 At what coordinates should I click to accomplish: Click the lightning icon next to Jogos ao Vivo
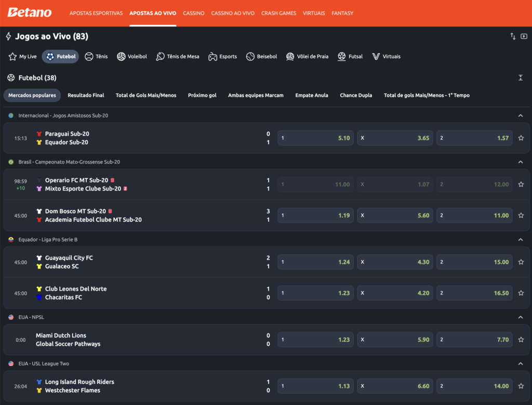tap(8, 36)
